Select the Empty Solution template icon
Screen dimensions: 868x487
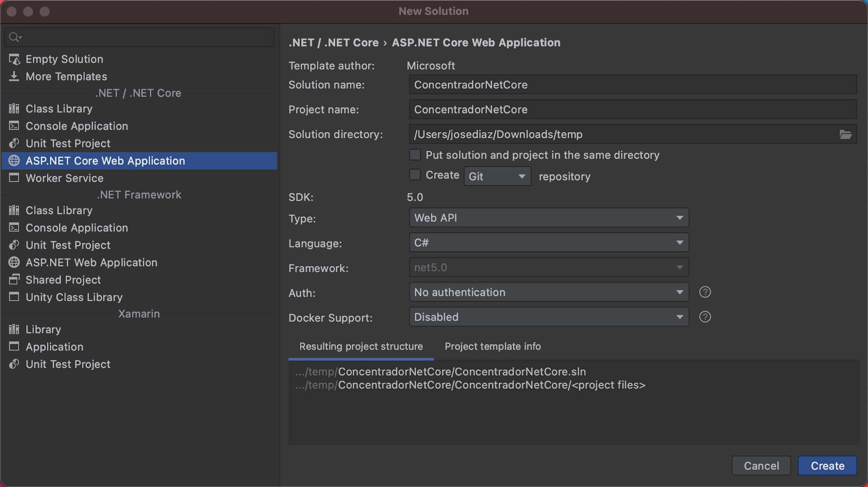coord(14,59)
